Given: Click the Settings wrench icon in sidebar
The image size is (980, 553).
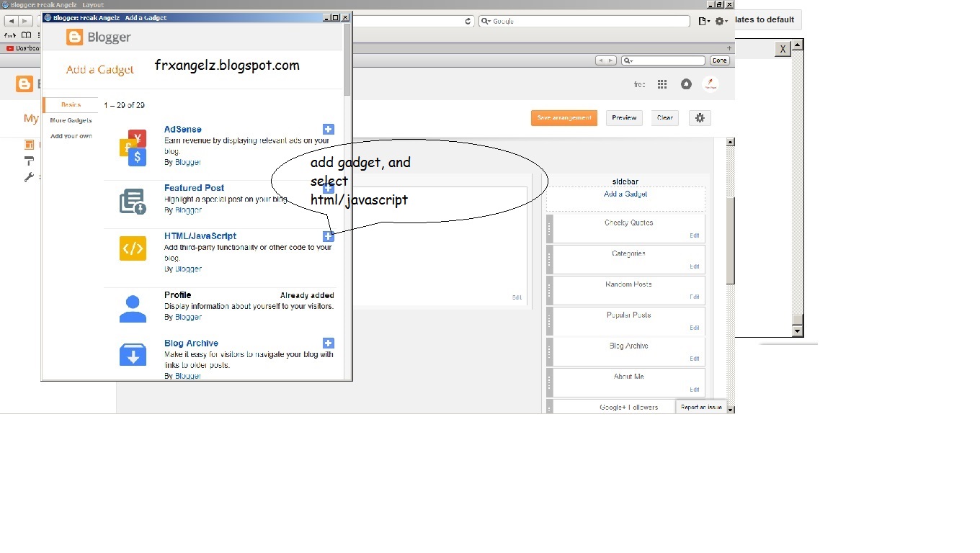Looking at the screenshot, I should click(x=30, y=176).
